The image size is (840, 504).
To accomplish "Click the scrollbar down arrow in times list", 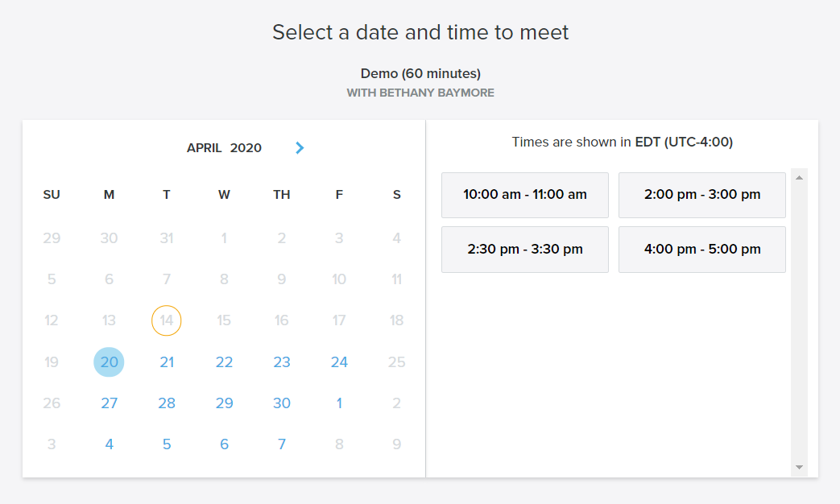I will point(799,468).
